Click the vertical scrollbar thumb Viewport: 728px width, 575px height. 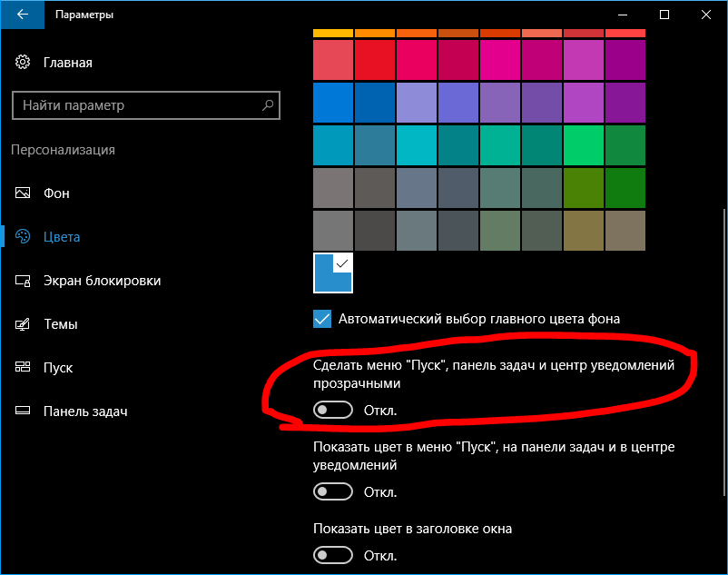tap(725, 353)
